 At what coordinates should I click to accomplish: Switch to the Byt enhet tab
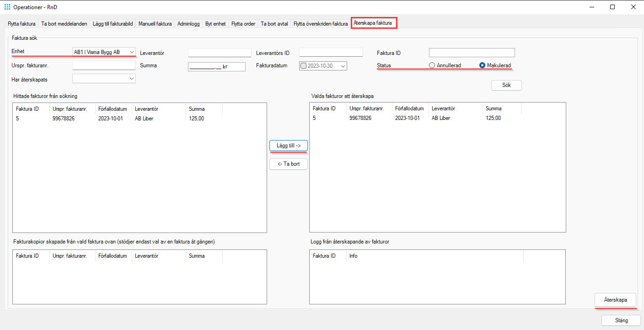pos(215,23)
